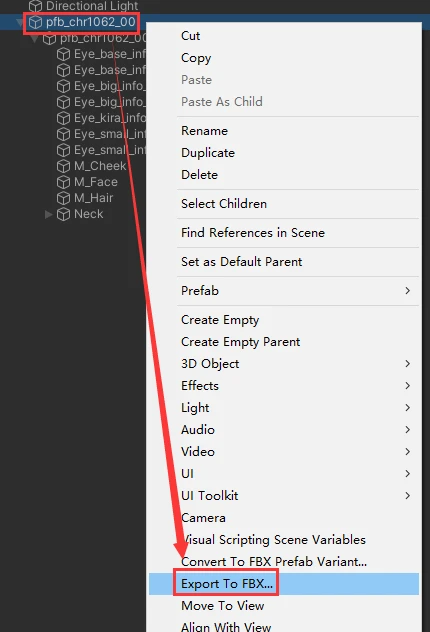Collapse the child pfb_chr1062_00 arrow
The height and width of the screenshot is (632, 430).
35,39
